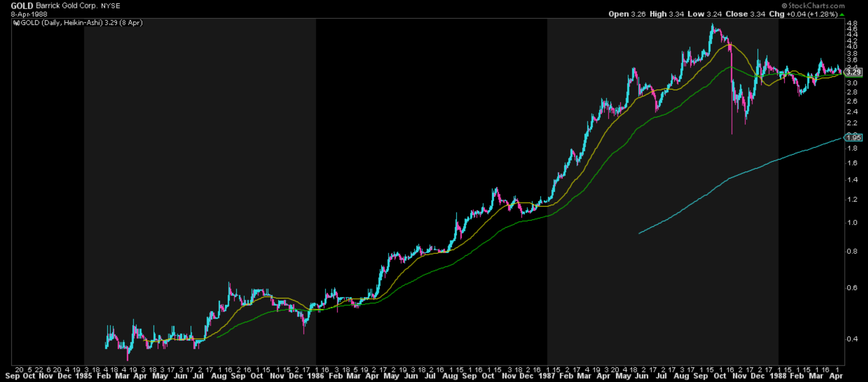Viewport: 868px width, 382px height.
Task: Click the green up-arrow next to Chg
Action: coord(842,14)
